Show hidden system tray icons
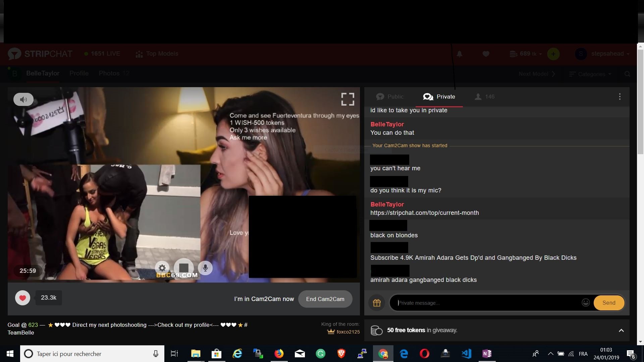The height and width of the screenshot is (362, 644). click(x=550, y=354)
